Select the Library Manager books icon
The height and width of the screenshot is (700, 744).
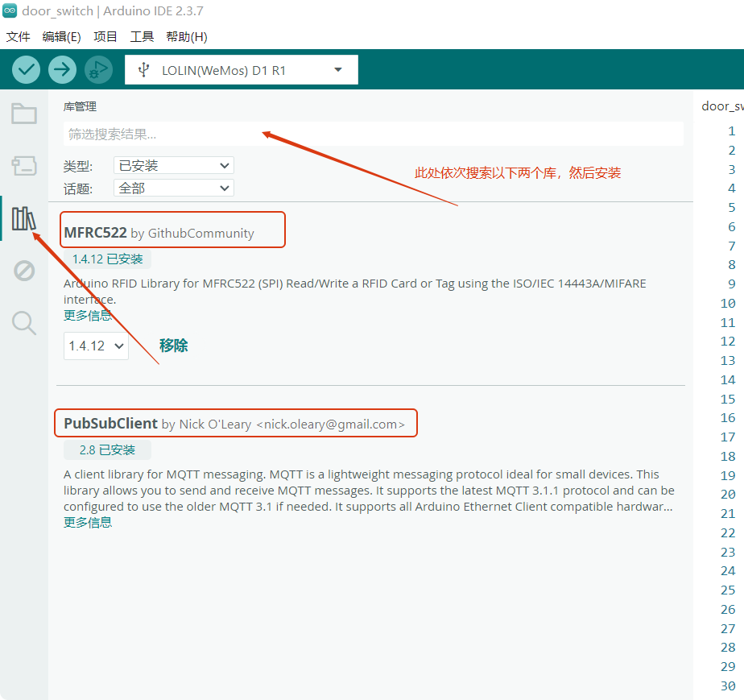point(24,218)
